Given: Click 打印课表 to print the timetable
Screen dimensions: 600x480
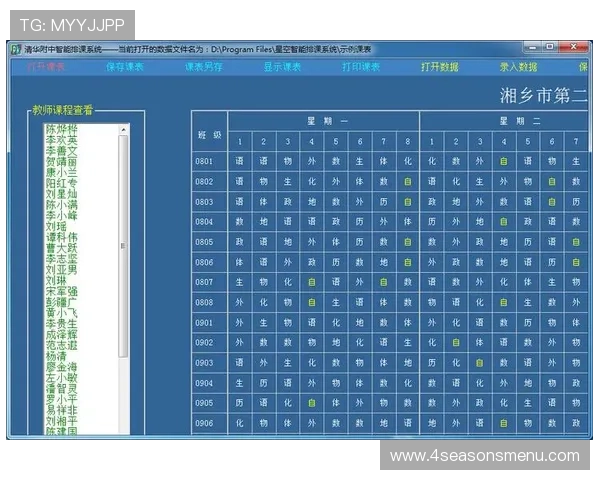Looking at the screenshot, I should click(361, 67).
